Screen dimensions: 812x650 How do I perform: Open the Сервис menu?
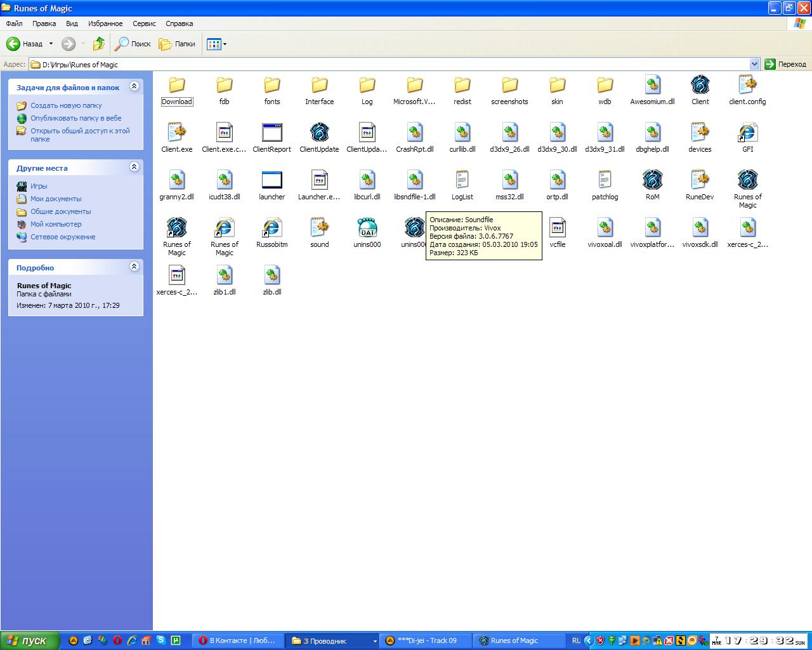coord(144,23)
